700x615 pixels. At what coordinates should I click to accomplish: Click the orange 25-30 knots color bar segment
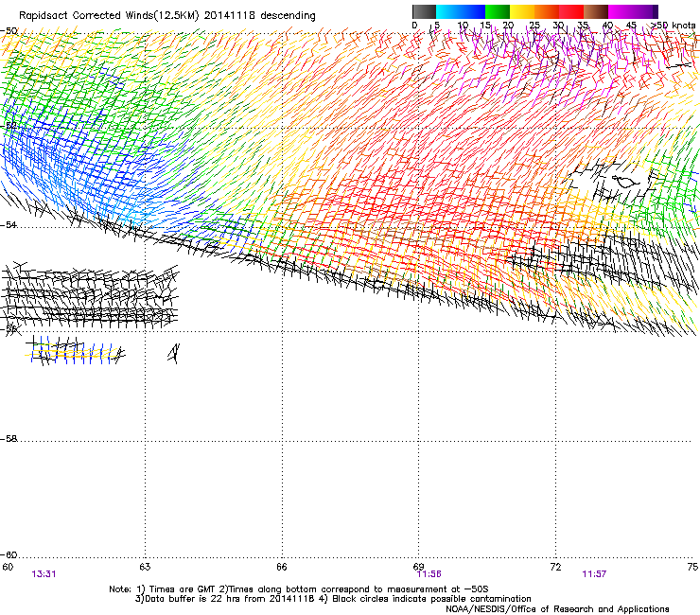point(547,11)
